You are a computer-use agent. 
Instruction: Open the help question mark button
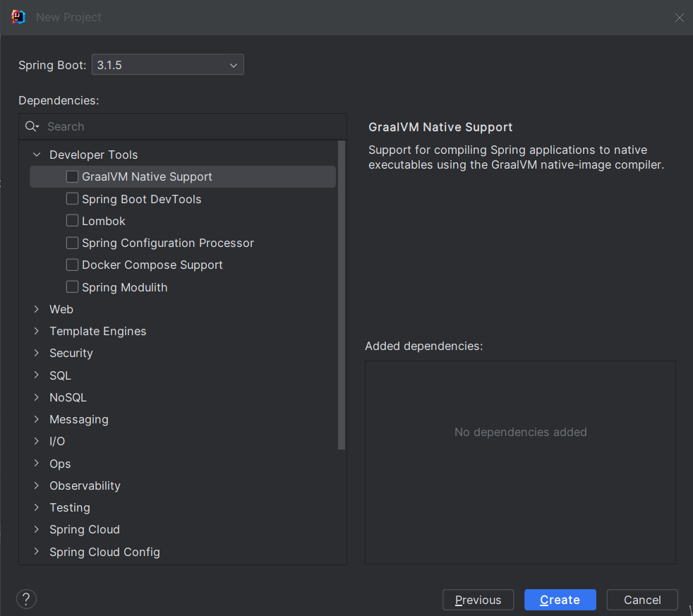point(27,599)
